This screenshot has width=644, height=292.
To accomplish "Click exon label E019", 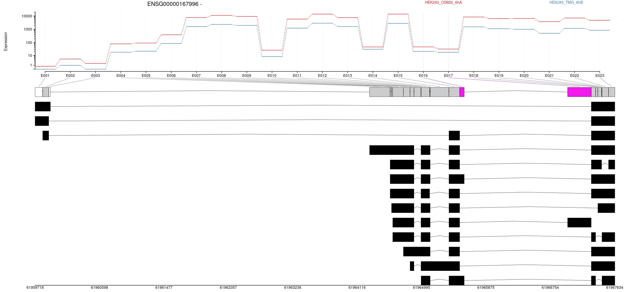I will [499, 76].
